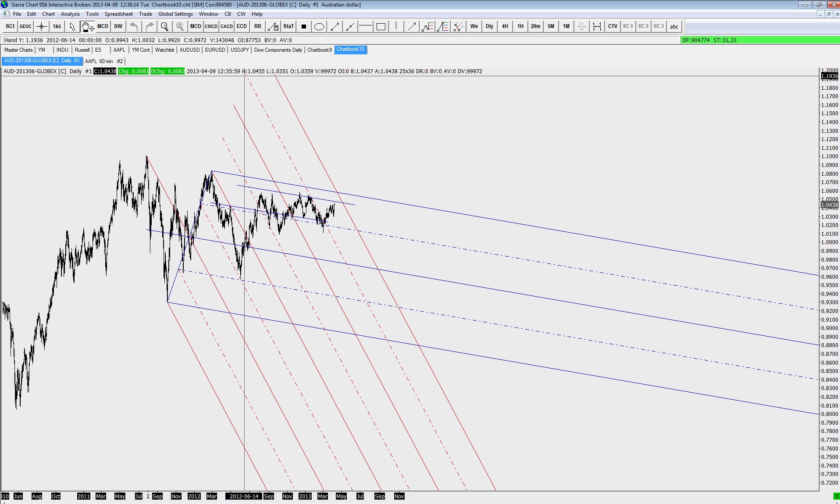Select the vertical line drawing tool
The width and height of the screenshot is (840, 504).
pyautogui.click(x=396, y=26)
